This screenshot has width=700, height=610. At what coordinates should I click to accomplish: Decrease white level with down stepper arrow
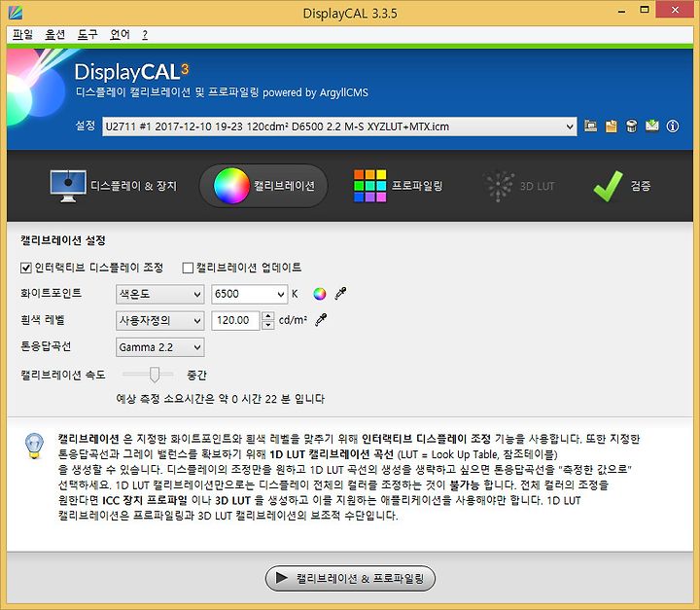pos(268,325)
